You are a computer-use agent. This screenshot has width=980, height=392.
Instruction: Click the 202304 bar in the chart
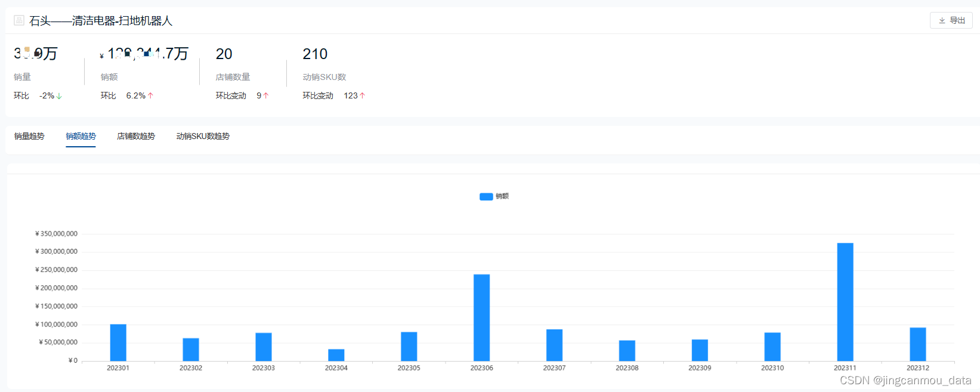coord(336,355)
